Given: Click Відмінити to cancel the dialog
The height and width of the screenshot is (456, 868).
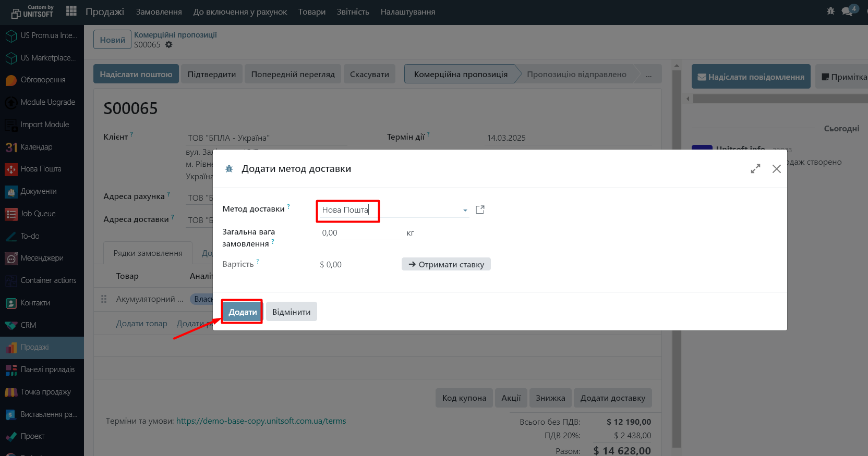Looking at the screenshot, I should click(x=291, y=312).
